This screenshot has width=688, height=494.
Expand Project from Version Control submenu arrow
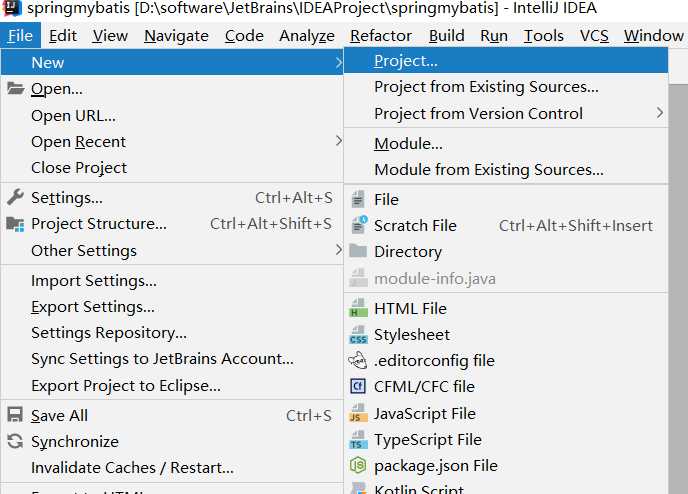[660, 113]
